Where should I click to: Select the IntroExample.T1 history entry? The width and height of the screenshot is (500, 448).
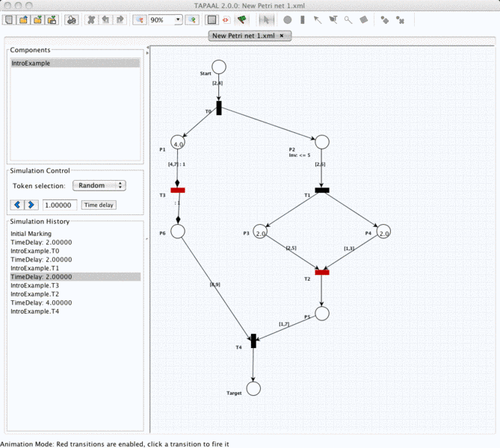pyautogui.click(x=75, y=268)
